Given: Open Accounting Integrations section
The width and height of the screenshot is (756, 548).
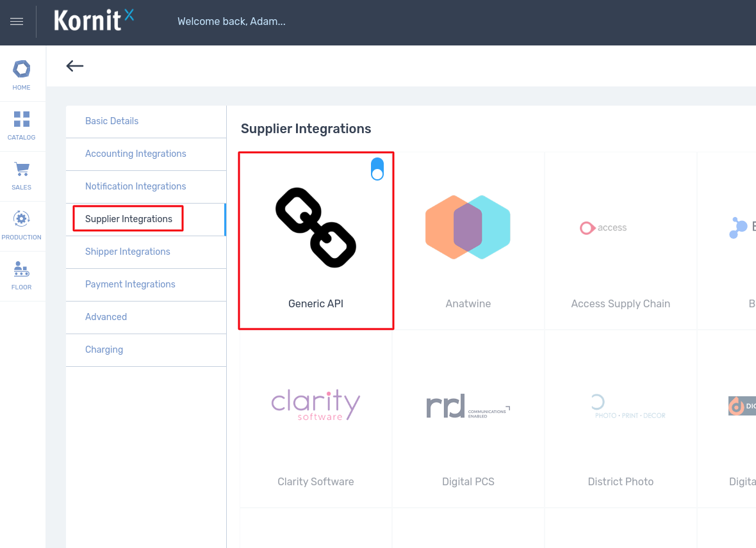Looking at the screenshot, I should [x=136, y=154].
